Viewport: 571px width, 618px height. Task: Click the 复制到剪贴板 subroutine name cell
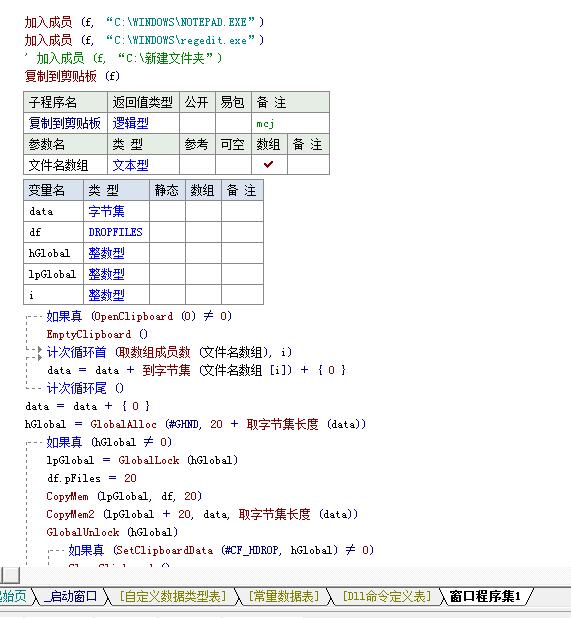(65, 123)
